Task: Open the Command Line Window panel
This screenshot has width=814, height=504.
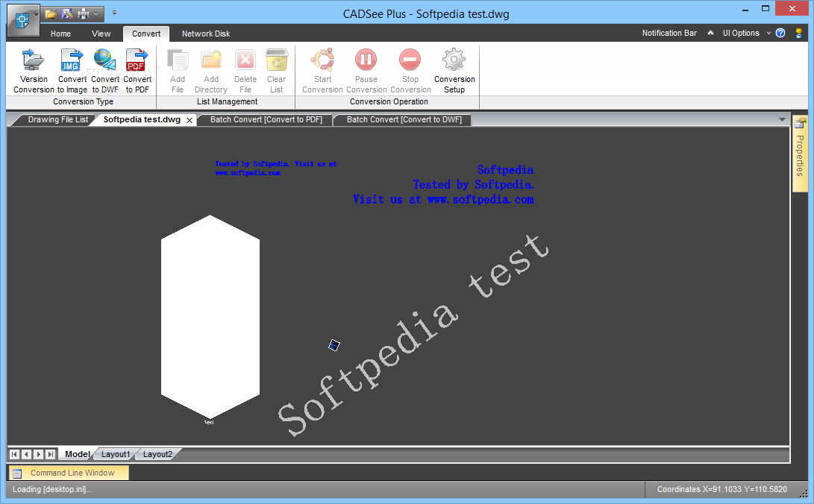Action: pyautogui.click(x=69, y=473)
